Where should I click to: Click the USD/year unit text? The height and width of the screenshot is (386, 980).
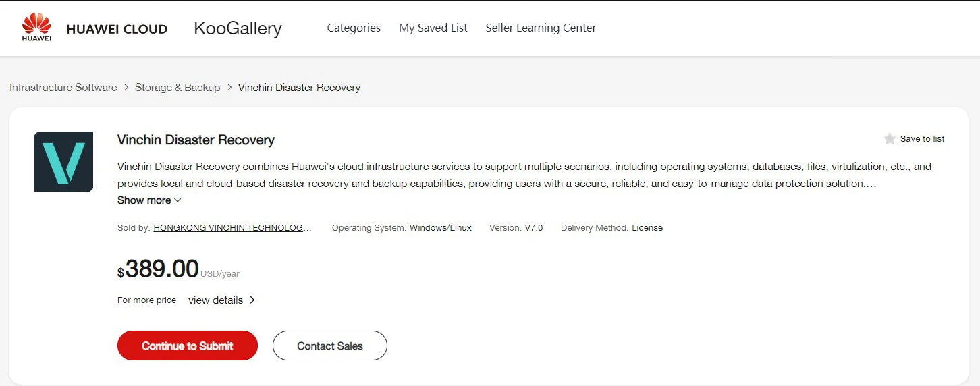click(220, 274)
